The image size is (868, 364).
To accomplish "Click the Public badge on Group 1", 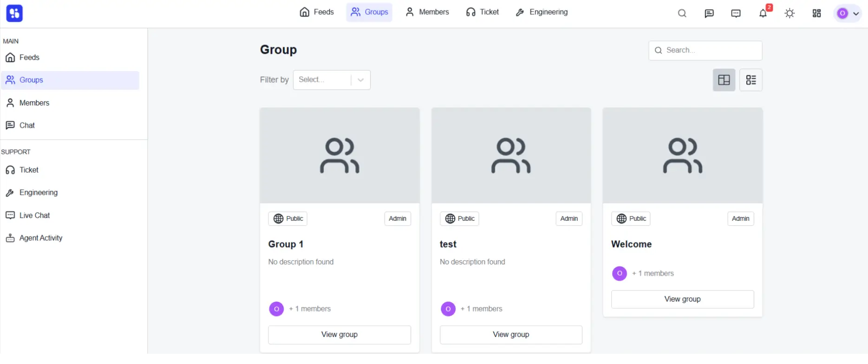I will (288, 219).
